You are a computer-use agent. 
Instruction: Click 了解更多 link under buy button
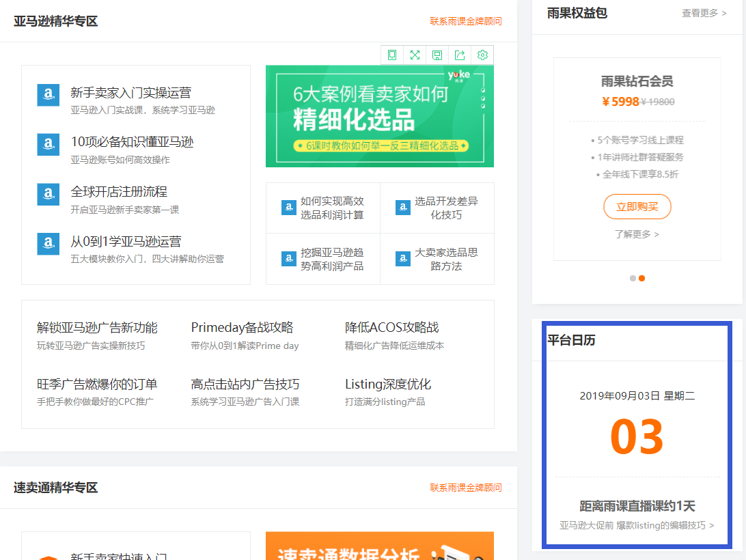click(637, 234)
